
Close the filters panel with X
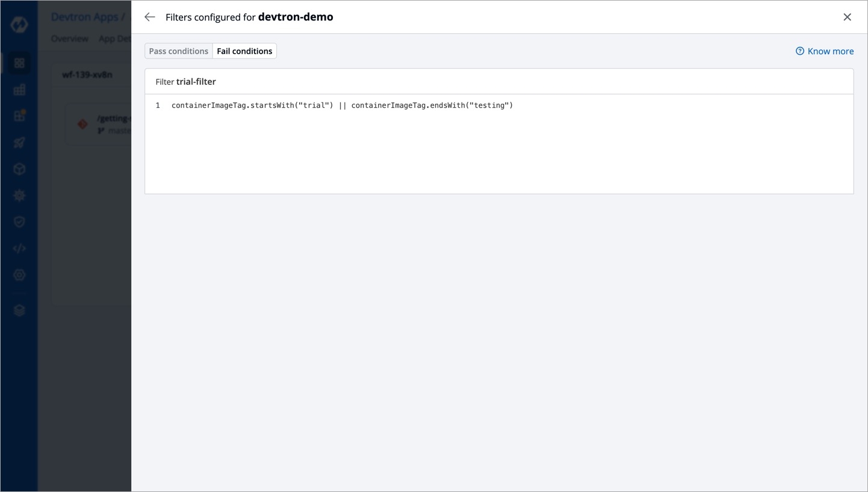(x=847, y=17)
